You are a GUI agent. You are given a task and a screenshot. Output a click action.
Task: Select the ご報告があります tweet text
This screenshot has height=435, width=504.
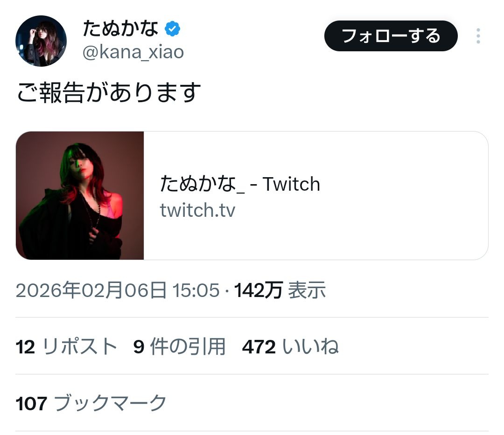(109, 92)
